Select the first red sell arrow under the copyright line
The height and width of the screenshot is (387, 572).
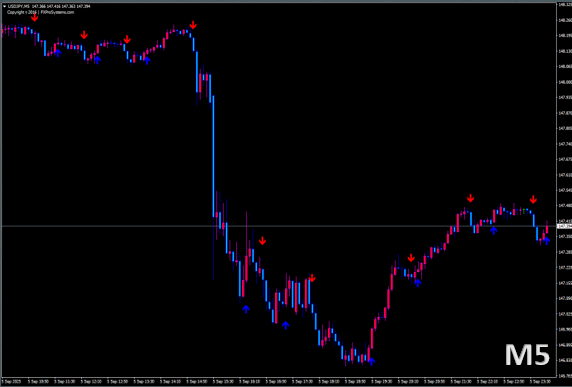[x=34, y=17]
